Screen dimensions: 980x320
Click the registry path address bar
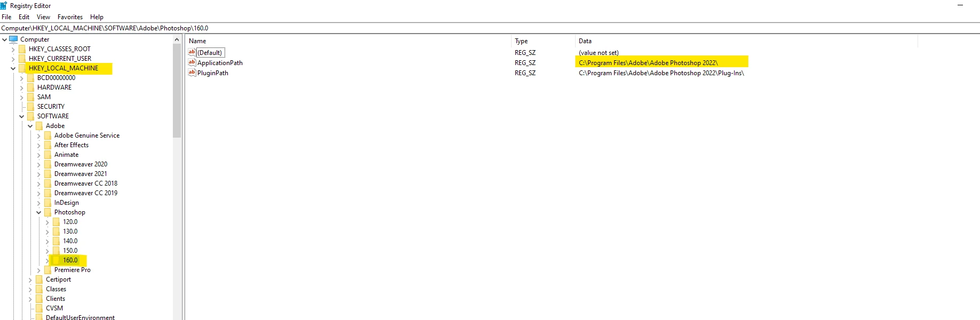(x=490, y=28)
